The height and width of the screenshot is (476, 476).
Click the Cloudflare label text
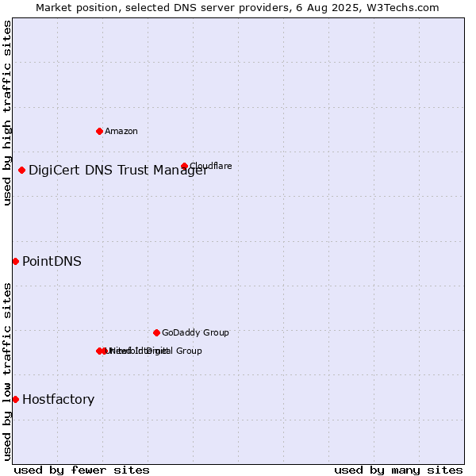211,166
